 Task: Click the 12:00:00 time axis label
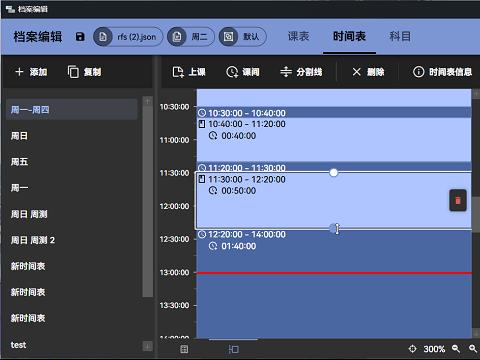tap(174, 206)
